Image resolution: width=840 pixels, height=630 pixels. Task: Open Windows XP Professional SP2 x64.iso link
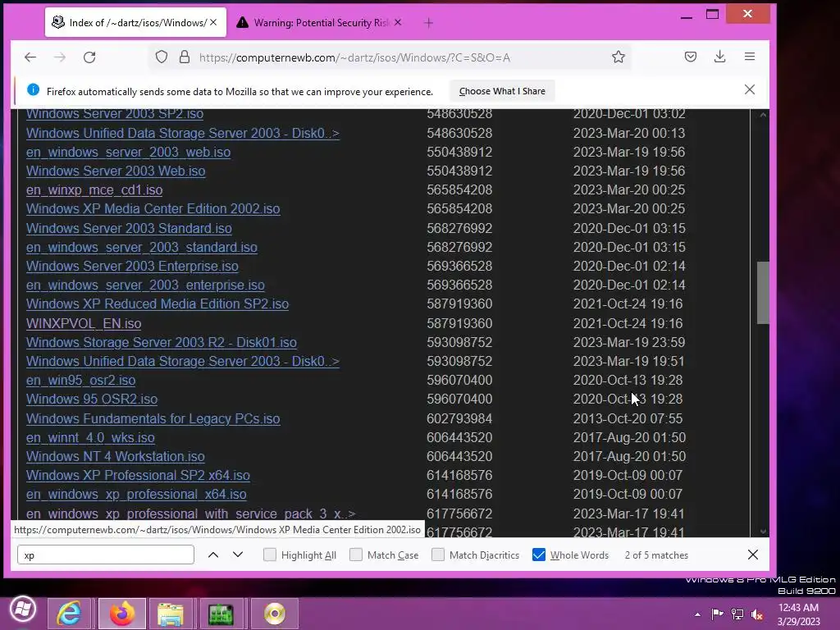[x=138, y=475]
